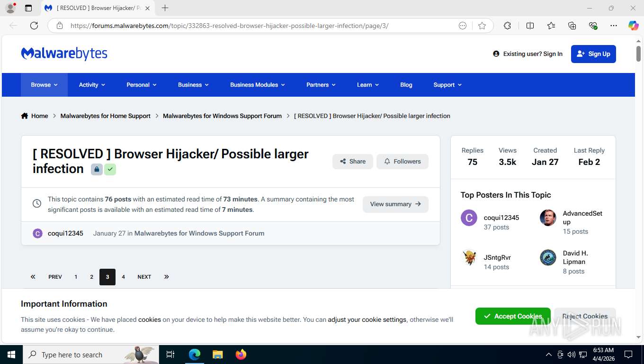Toggle split screen view
Viewport: 644px width, 364px height.
tap(530, 26)
